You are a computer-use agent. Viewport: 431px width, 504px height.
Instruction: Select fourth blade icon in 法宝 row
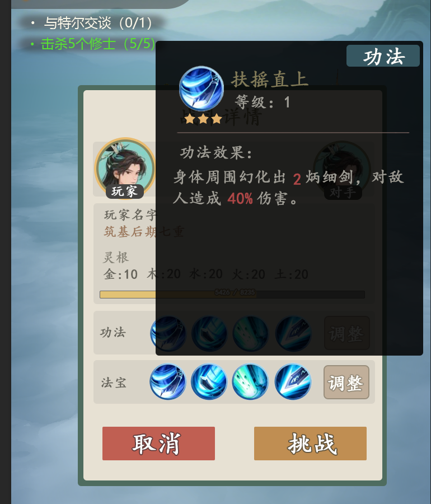click(x=293, y=381)
